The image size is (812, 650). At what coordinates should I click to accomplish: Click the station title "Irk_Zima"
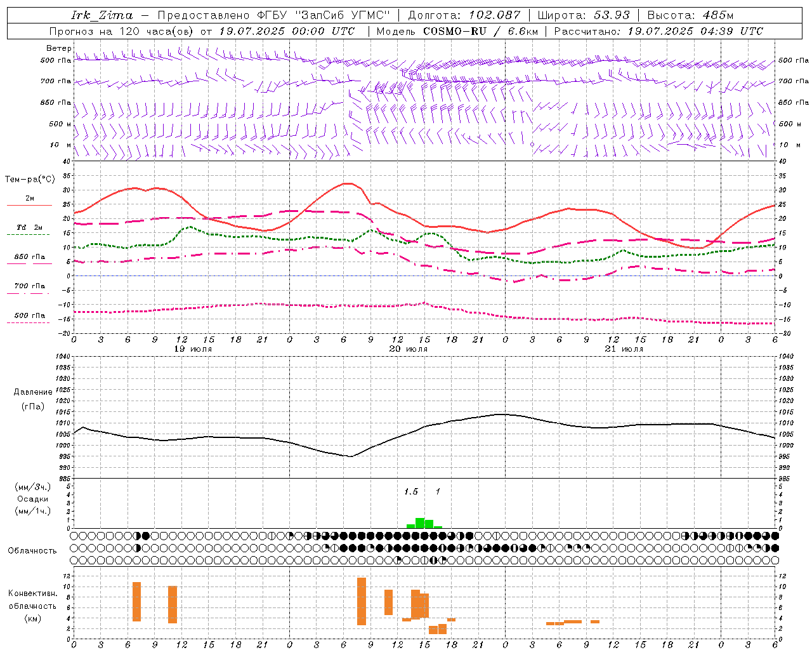coord(102,15)
